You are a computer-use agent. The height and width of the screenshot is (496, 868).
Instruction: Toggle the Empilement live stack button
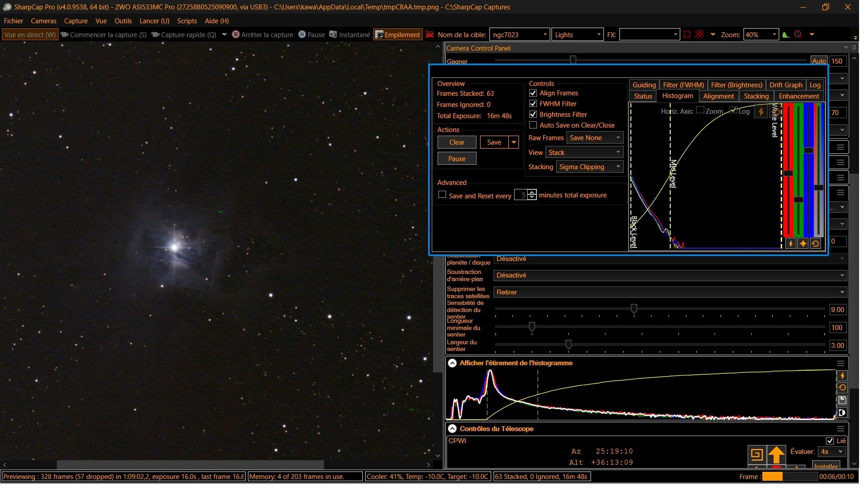pyautogui.click(x=398, y=34)
